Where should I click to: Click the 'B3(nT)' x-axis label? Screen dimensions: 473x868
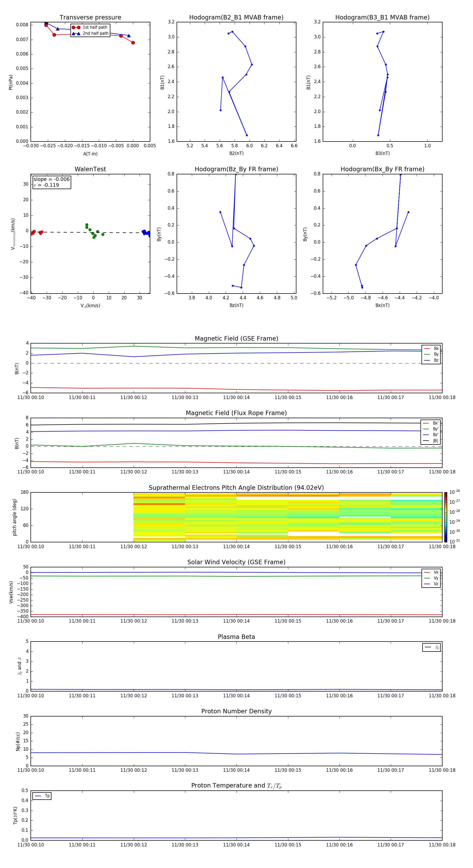tap(382, 153)
